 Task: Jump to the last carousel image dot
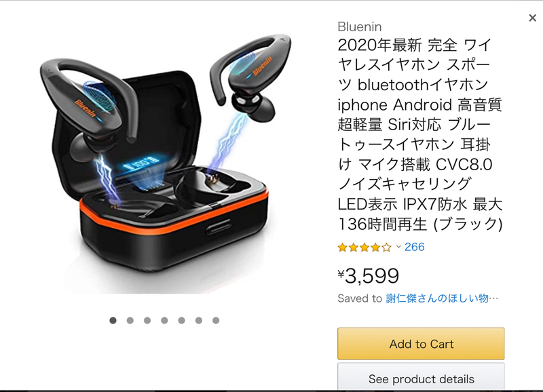point(216,320)
